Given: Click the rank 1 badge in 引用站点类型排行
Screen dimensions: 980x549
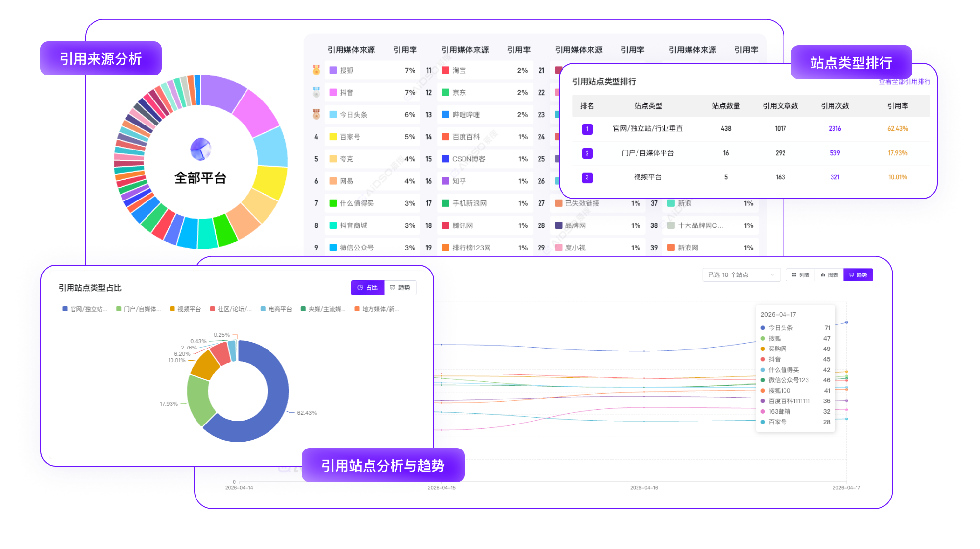Looking at the screenshot, I should (587, 129).
